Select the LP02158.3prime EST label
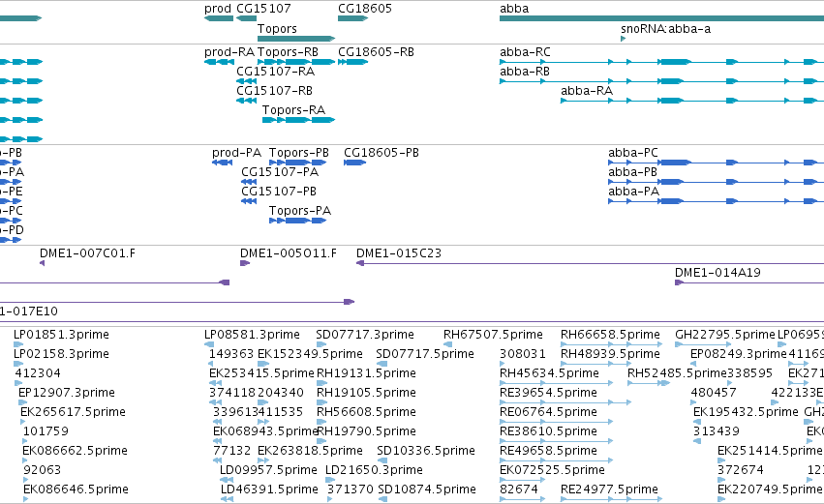This screenshot has height=504, width=824. tap(61, 354)
